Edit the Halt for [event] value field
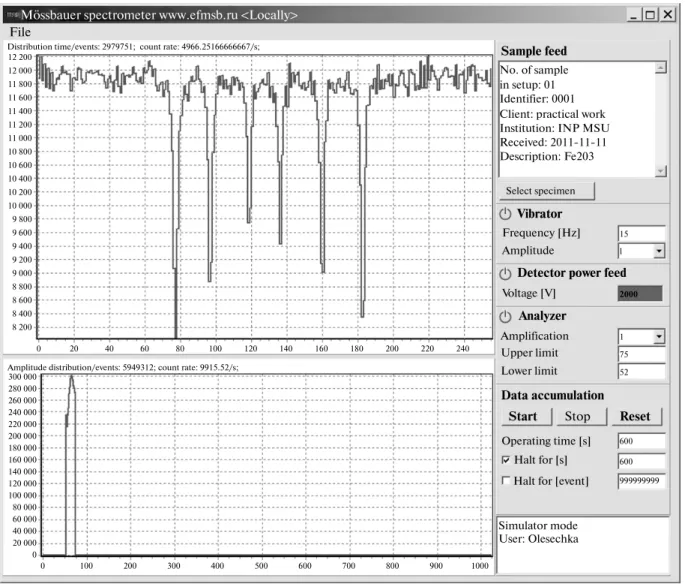The image size is (685, 584). point(641,481)
